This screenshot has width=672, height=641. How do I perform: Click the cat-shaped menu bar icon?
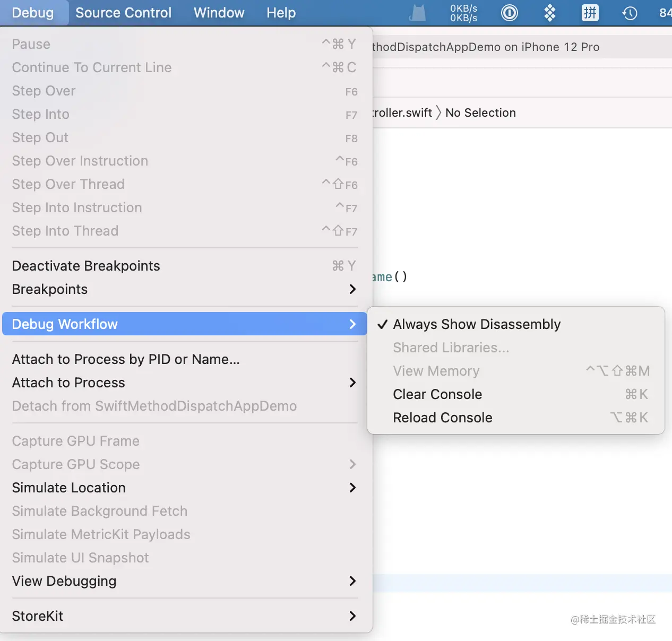[418, 13]
